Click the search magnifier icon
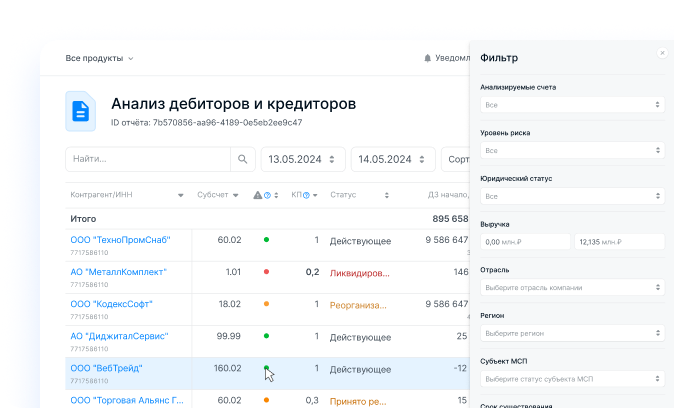Image resolution: width=674 pixels, height=408 pixels. pyautogui.click(x=242, y=159)
